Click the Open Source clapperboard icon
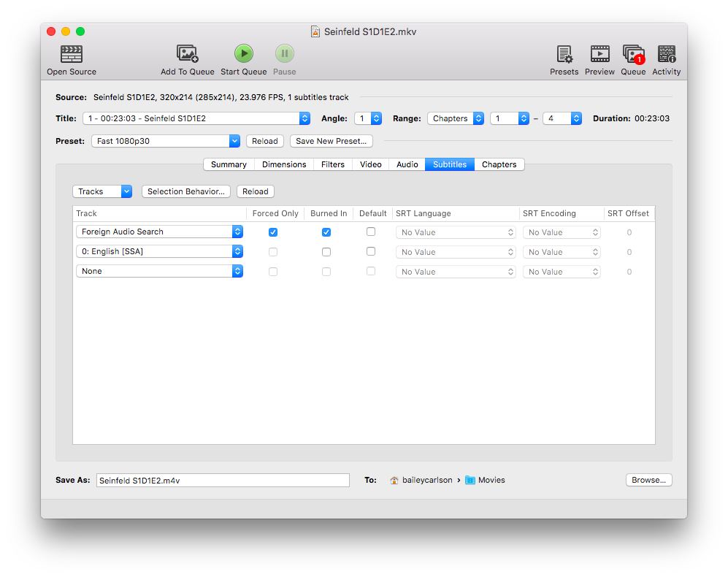 click(x=72, y=54)
